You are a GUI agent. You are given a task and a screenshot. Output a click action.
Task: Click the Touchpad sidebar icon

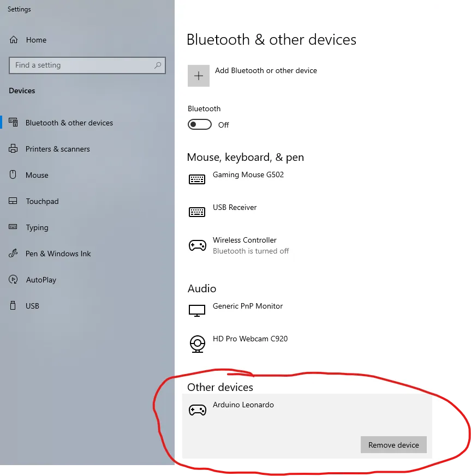point(13,201)
